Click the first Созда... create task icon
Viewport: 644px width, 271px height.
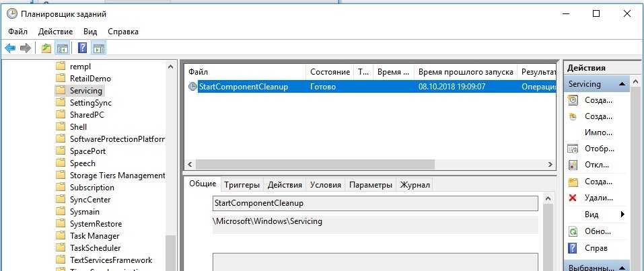573,100
